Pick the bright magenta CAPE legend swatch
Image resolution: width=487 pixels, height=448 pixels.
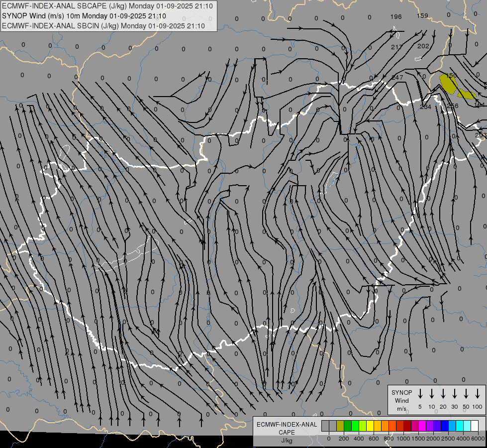[x=422, y=426]
